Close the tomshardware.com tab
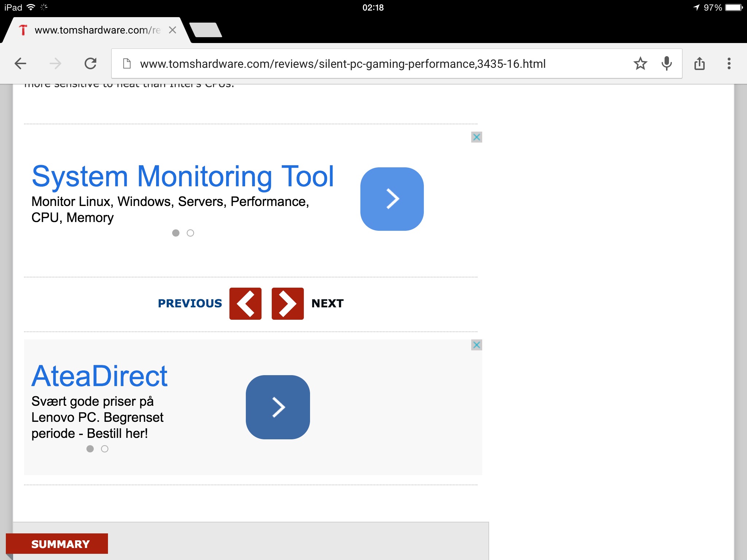 (173, 30)
